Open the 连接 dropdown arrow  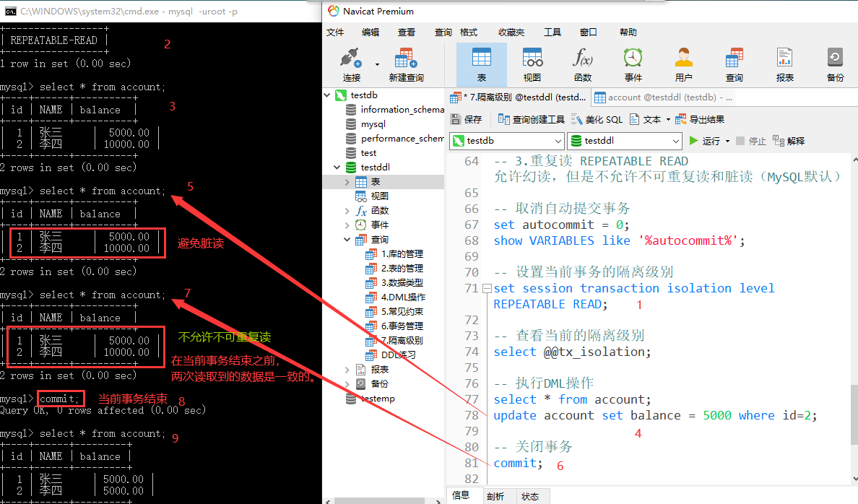[377, 64]
